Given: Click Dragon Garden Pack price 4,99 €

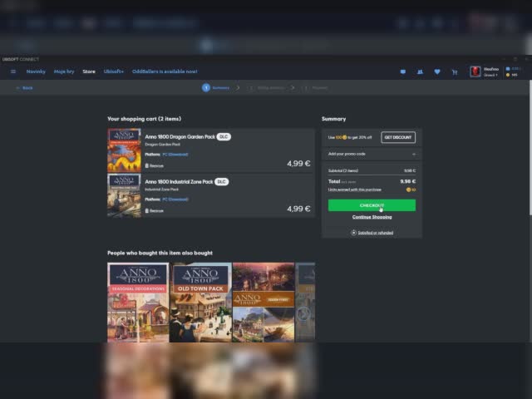Looking at the screenshot, I should [x=298, y=164].
